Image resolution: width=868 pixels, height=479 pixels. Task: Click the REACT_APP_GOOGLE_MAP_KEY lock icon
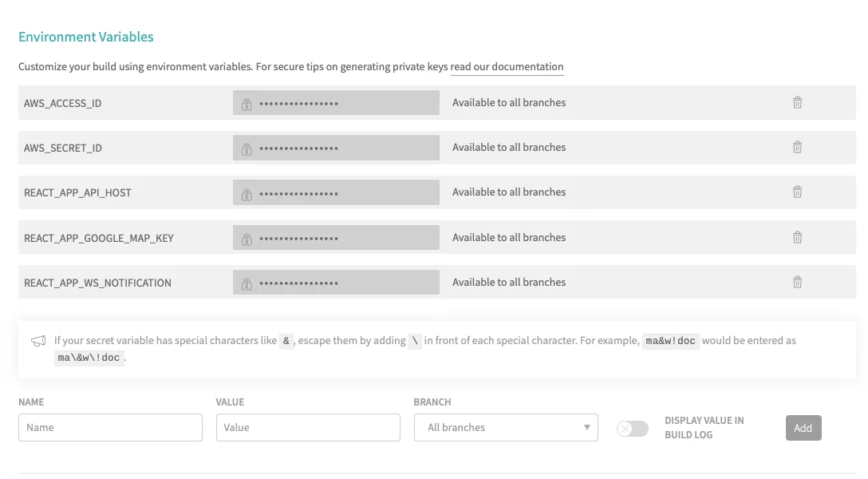click(246, 237)
